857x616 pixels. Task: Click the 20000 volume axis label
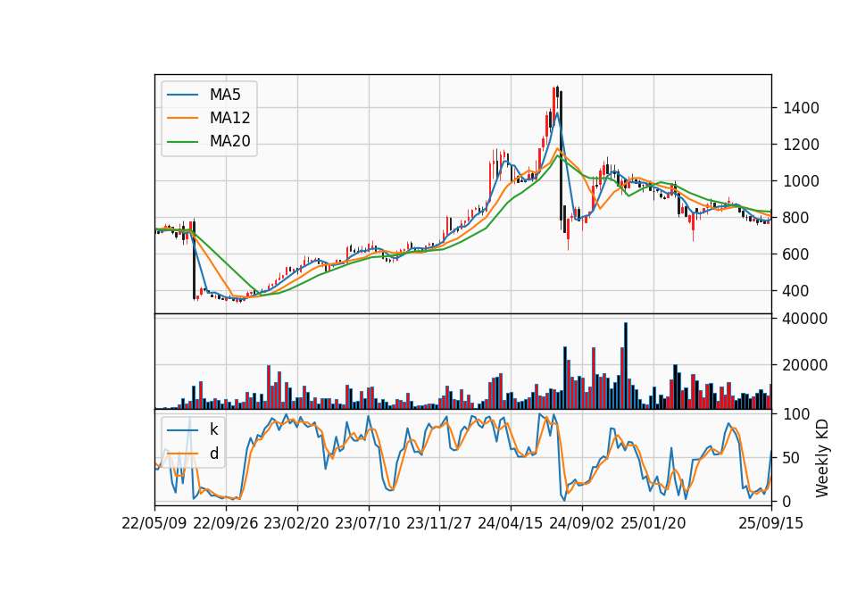pos(805,365)
